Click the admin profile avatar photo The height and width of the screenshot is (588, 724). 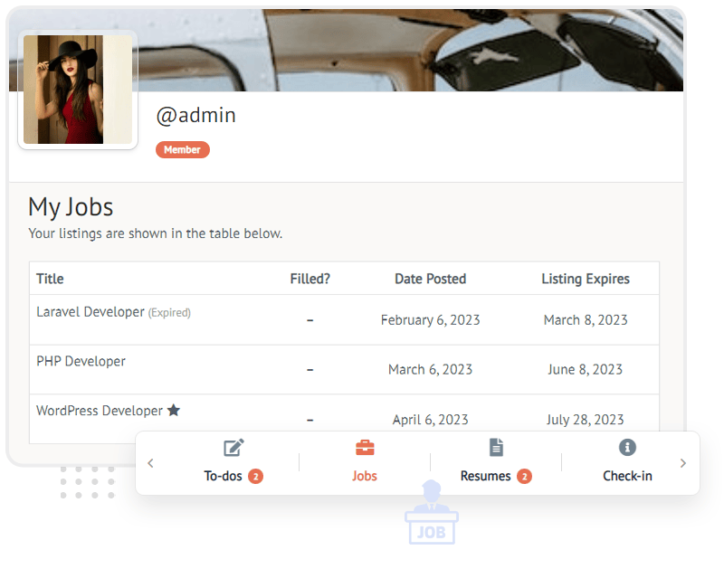77,90
